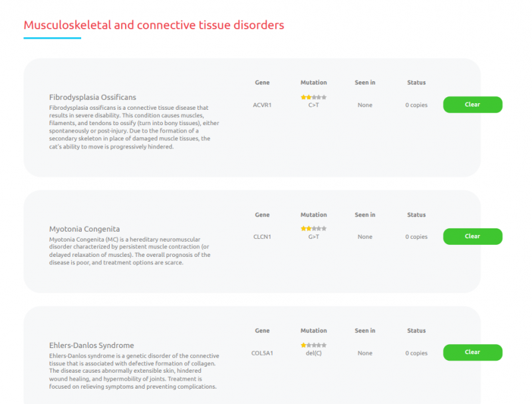Click the star rating for Ehlers-Danlos Syndrome

(313, 345)
